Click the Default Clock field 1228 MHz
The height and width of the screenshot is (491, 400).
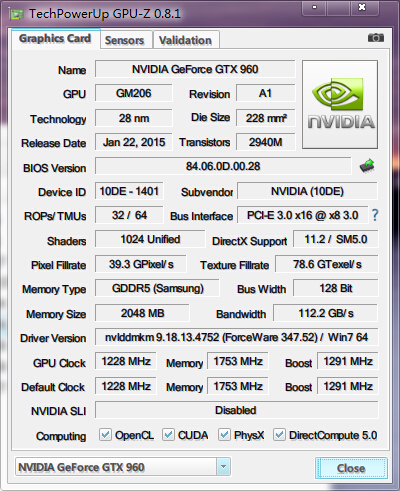click(x=126, y=386)
